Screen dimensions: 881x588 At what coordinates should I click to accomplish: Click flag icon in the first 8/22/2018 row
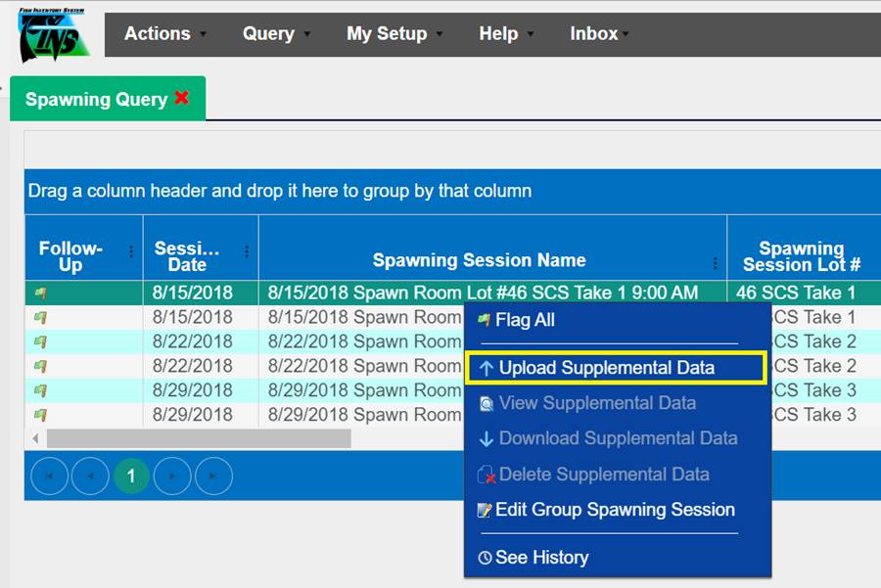coord(41,341)
